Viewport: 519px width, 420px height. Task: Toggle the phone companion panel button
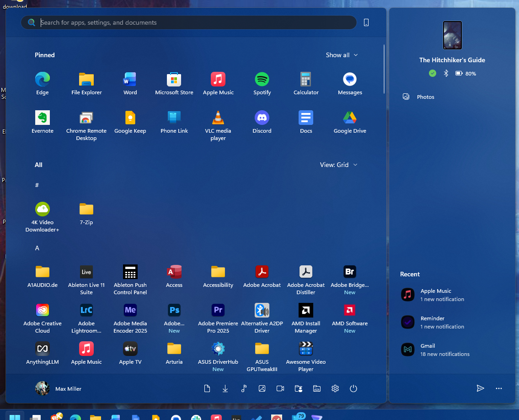(x=366, y=22)
